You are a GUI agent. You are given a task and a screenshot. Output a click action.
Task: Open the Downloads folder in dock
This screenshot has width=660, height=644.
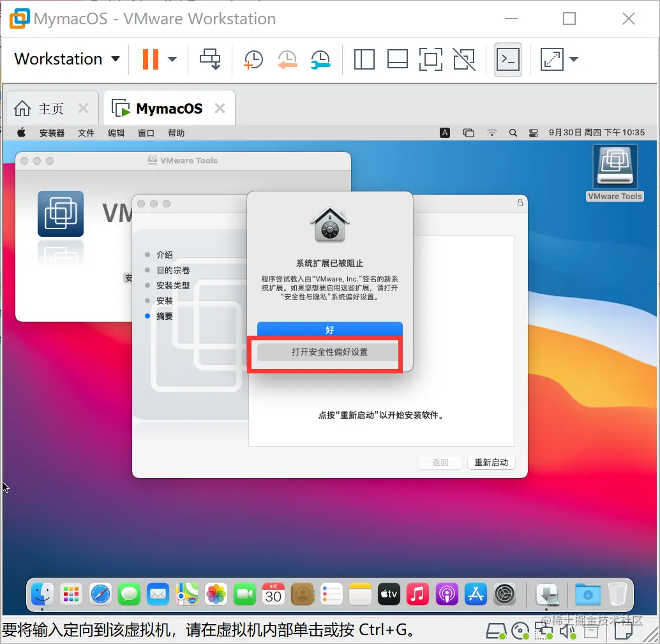coord(588,594)
